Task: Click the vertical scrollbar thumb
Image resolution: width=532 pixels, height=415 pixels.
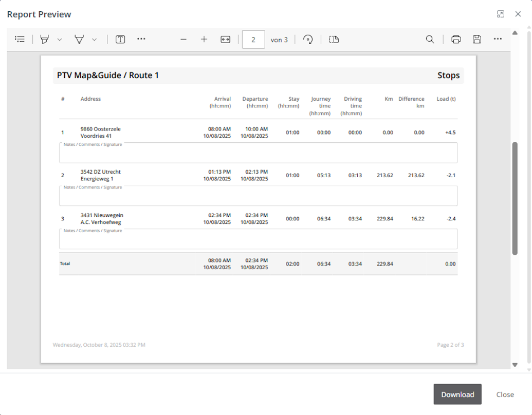Action: tap(515, 198)
